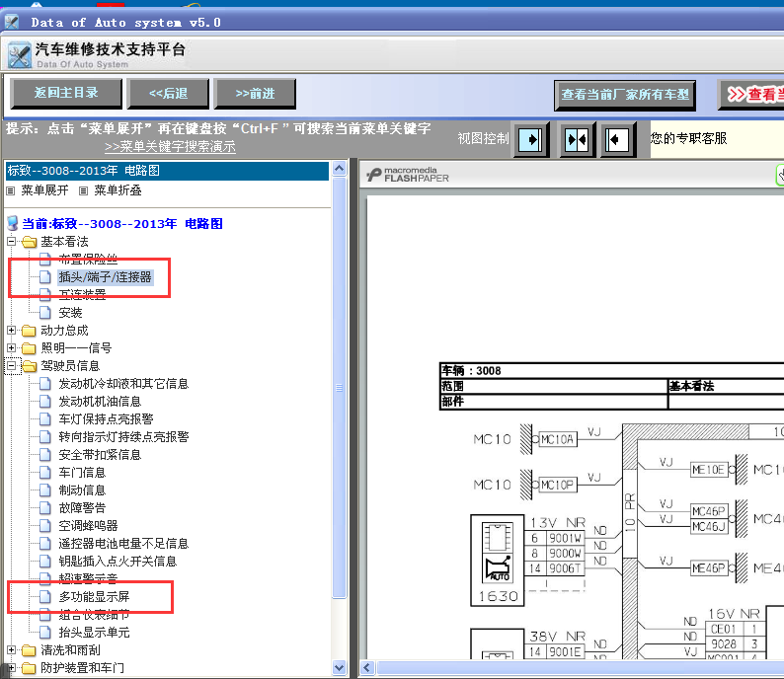
Task: Open 抬头显示单元 item
Action: click(94, 633)
